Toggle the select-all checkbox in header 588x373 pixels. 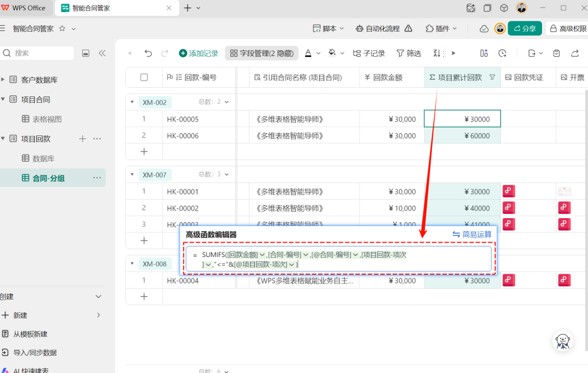pyautogui.click(x=144, y=77)
